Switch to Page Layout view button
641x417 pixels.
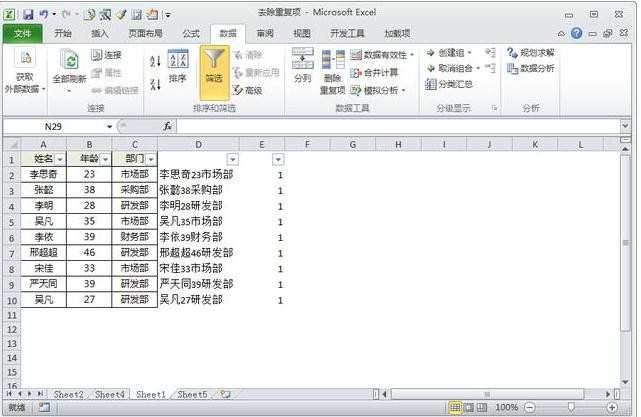(x=469, y=407)
